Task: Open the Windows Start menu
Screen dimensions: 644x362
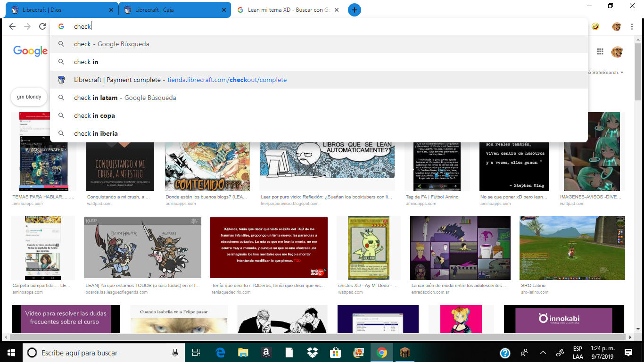Action: point(11,353)
